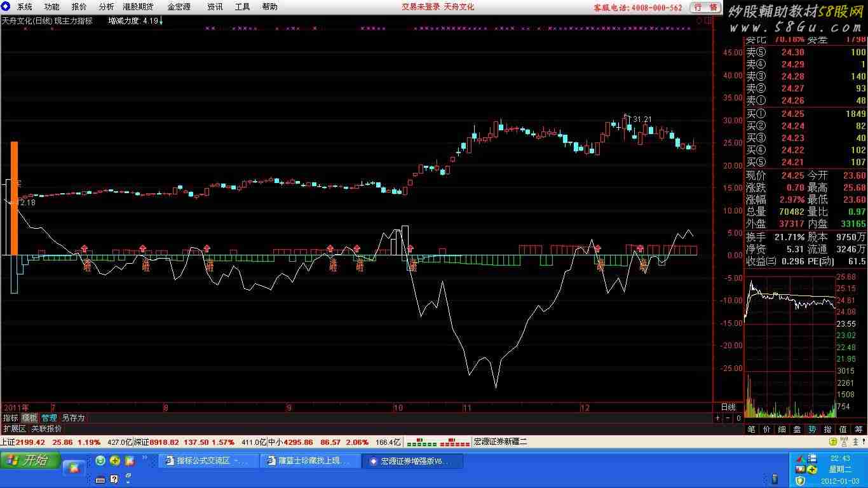
Task: Click the minus zoom button beside 日线
Action: pyautogui.click(x=728, y=418)
